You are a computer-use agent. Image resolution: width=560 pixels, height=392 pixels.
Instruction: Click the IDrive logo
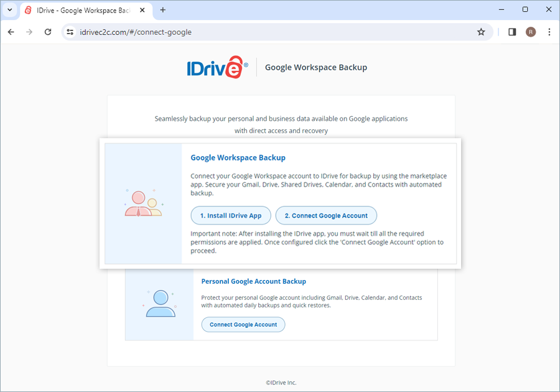point(217,67)
